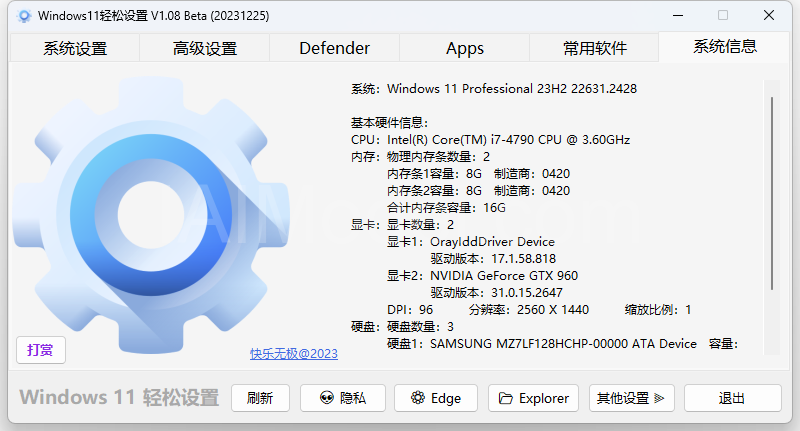800x431 pixels.
Task: Switch to the 系统设置 tab
Action: tap(75, 48)
